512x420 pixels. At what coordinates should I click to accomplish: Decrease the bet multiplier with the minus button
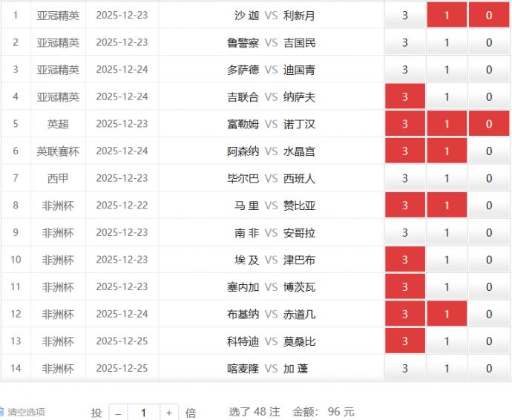coord(118,413)
